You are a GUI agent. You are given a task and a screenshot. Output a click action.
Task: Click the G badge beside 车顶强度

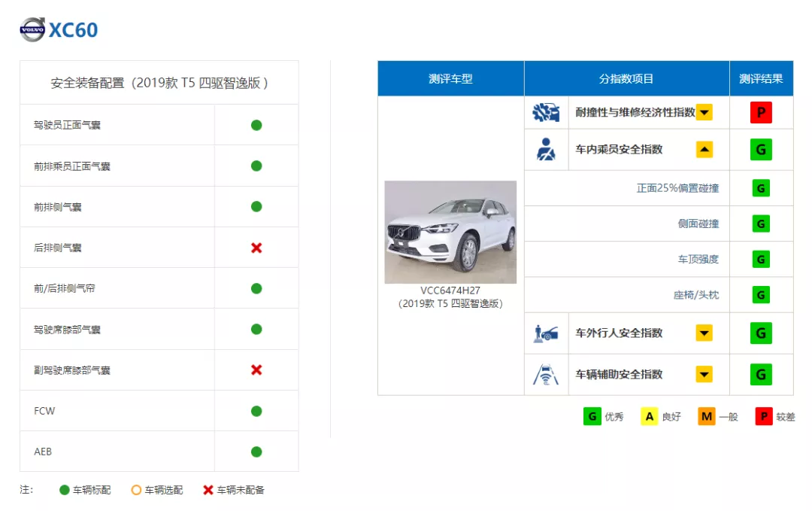pos(761,258)
